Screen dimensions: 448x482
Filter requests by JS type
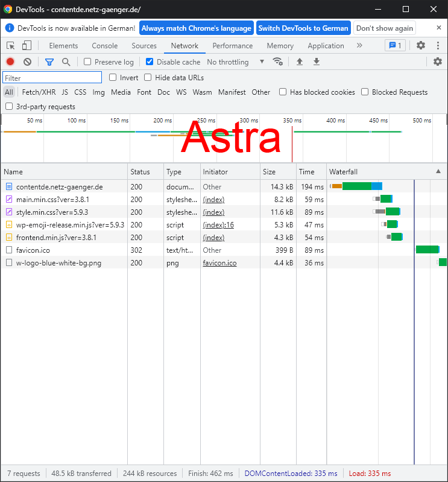tap(65, 92)
